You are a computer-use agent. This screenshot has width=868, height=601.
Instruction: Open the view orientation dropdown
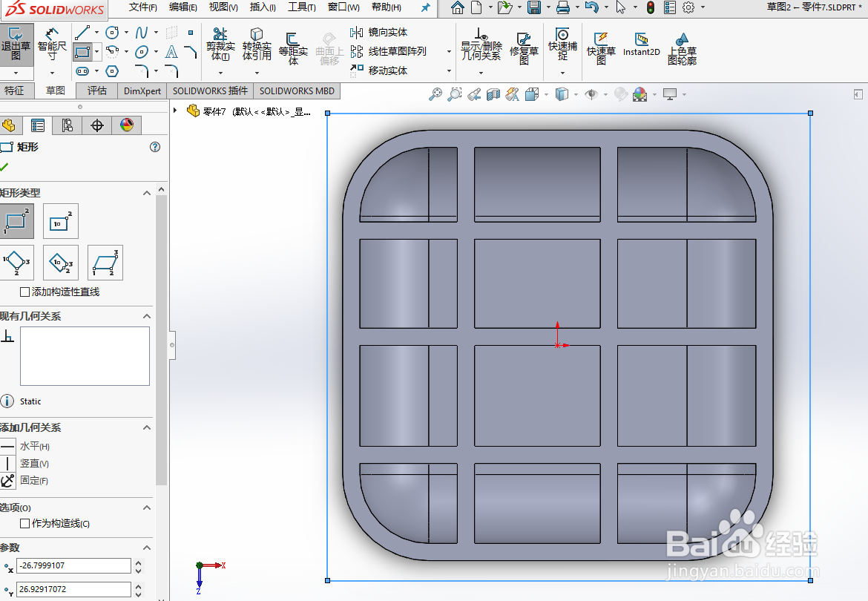point(546,94)
